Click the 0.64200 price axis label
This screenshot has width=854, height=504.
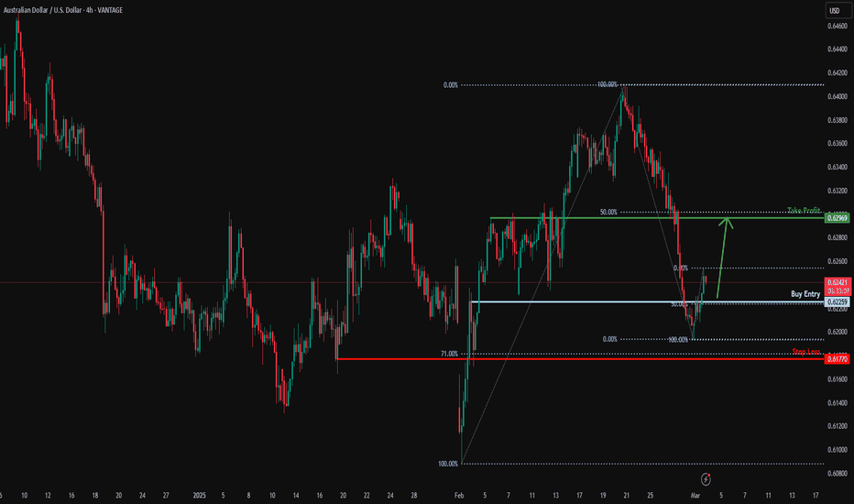[x=838, y=72]
